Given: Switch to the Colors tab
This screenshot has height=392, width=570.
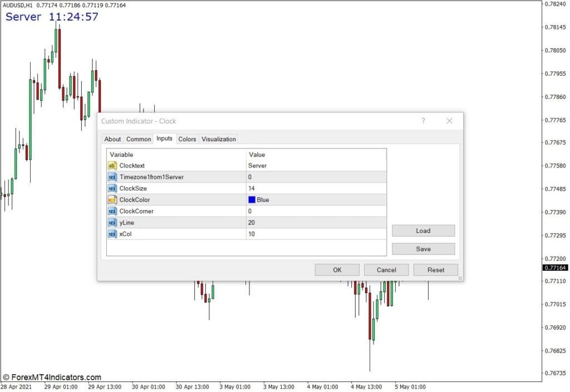Looking at the screenshot, I should [187, 139].
